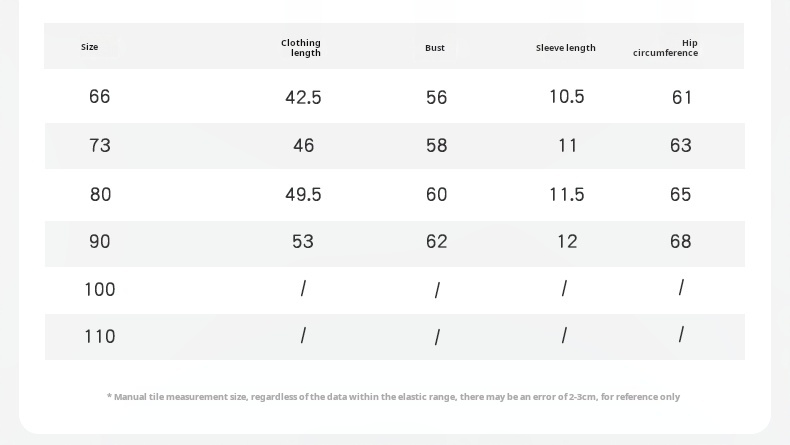Select the 49.5 clothing length value

[303, 195]
